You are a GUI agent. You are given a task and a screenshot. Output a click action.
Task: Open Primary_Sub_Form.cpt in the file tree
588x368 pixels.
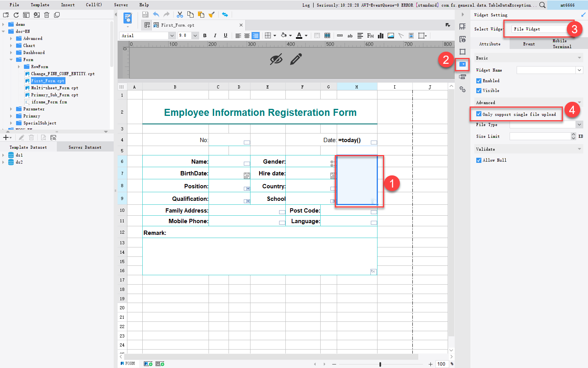tap(54, 95)
